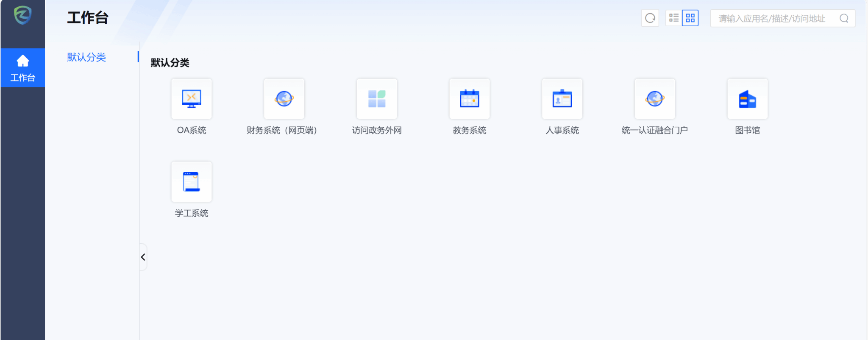Click the refresh icon button

pyautogui.click(x=650, y=18)
